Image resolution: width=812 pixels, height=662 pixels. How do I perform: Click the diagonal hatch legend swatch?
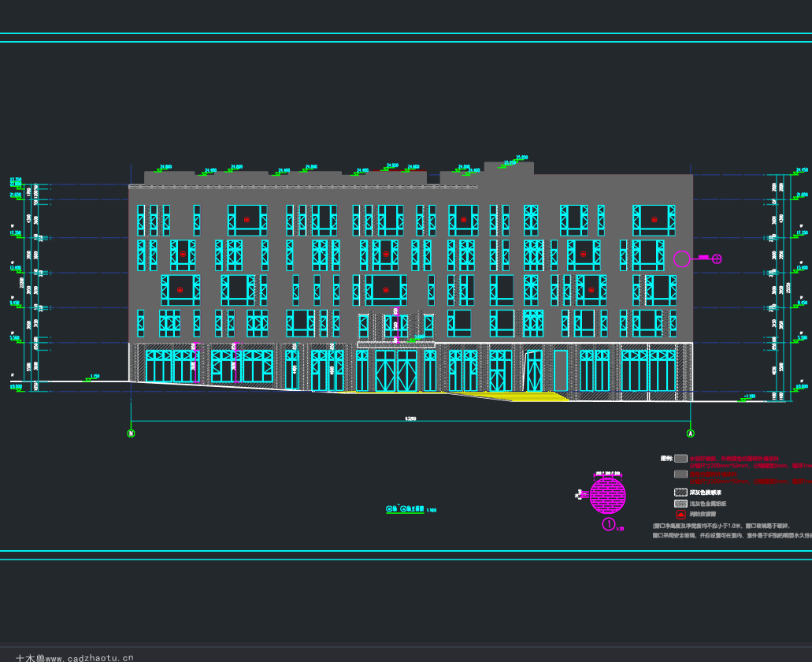coord(681,492)
